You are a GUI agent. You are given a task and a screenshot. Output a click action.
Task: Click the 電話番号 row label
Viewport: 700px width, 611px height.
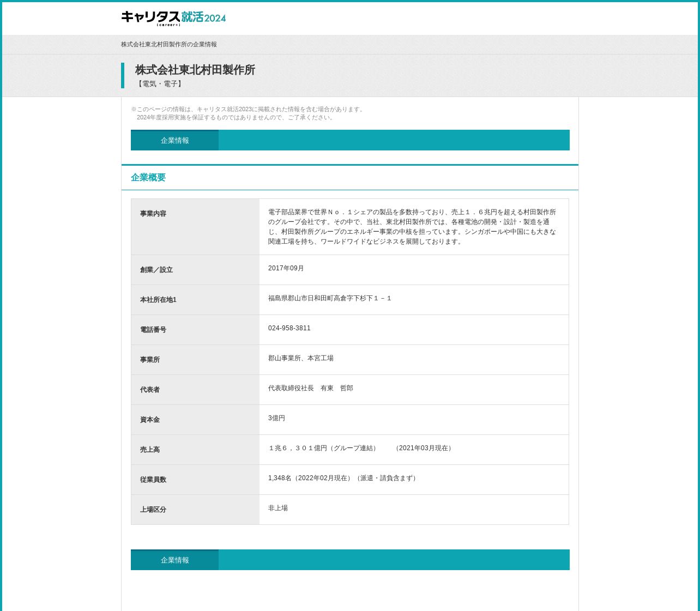(x=153, y=330)
